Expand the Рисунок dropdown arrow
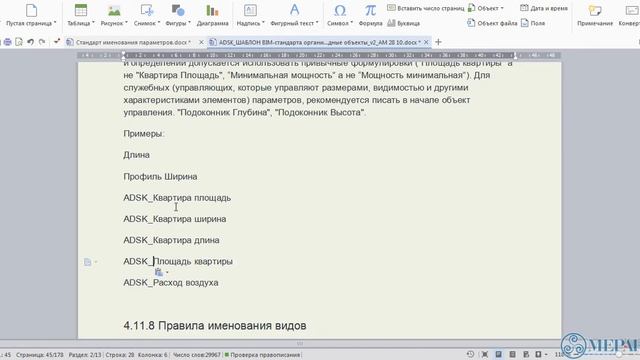Screen dimensions: 640x360 [126, 23]
